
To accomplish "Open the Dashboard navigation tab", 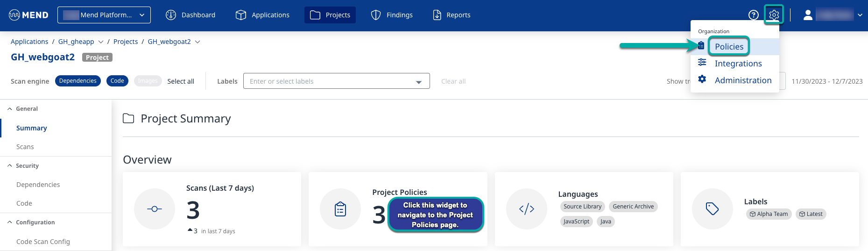I will point(191,15).
